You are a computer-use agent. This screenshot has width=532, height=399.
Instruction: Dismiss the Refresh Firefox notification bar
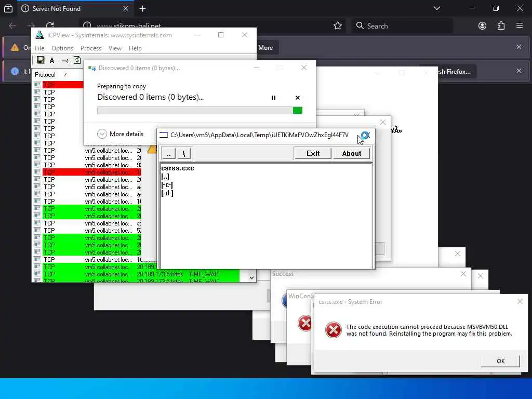519,71
